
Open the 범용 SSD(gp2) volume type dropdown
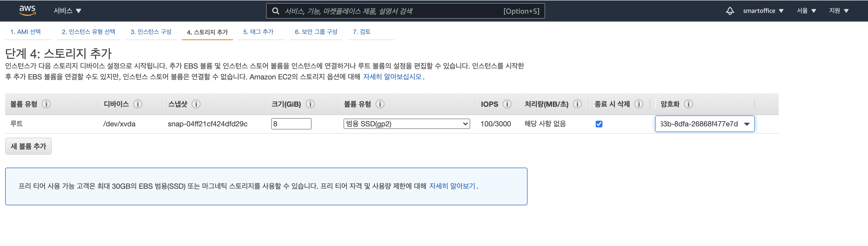click(406, 124)
